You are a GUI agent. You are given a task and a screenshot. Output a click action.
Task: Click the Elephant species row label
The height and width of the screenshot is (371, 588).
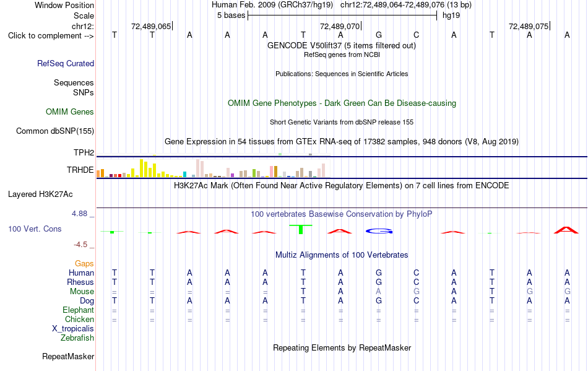point(79,310)
